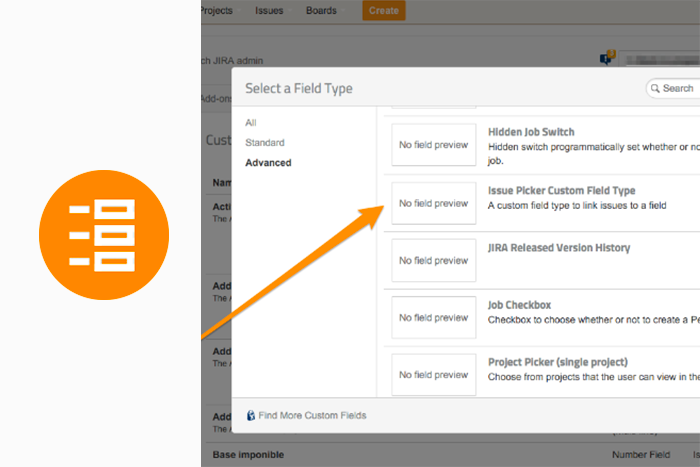The width and height of the screenshot is (700, 467).
Task: Select the Advanced field type category
Action: [x=268, y=163]
